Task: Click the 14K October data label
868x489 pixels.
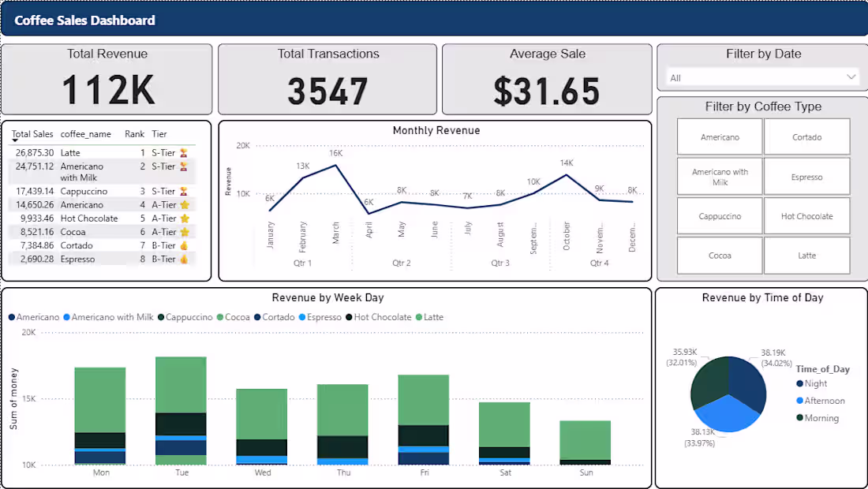Action: (567, 162)
